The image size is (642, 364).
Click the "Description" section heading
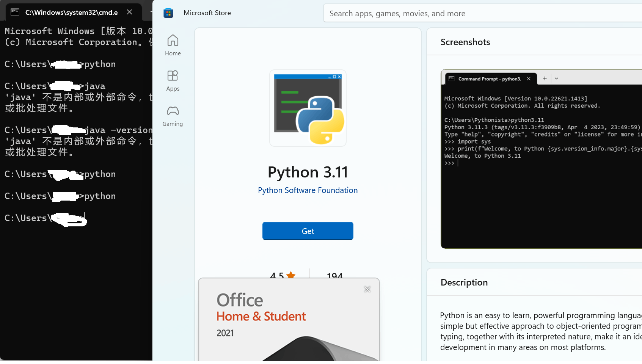pyautogui.click(x=464, y=282)
